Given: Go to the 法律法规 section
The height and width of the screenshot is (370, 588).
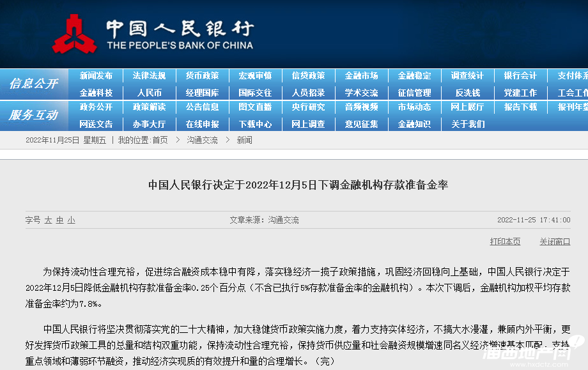Looking at the screenshot, I should coord(150,75).
